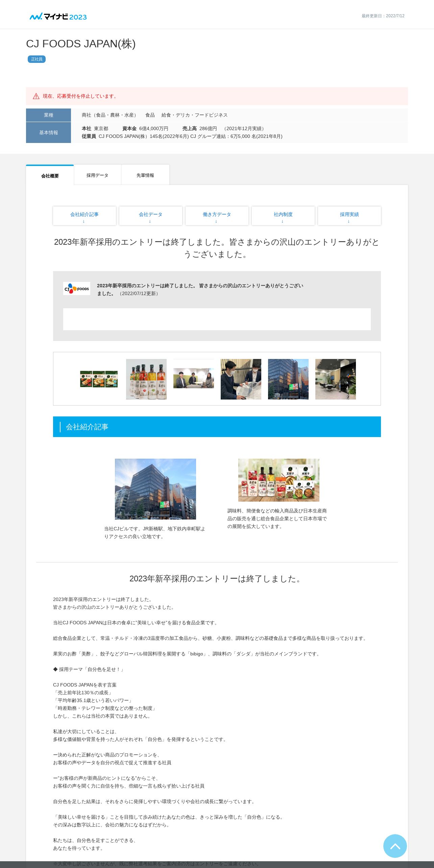Click 当社CJビルです photo caption
Screen dimensions: 434x868
tap(155, 533)
